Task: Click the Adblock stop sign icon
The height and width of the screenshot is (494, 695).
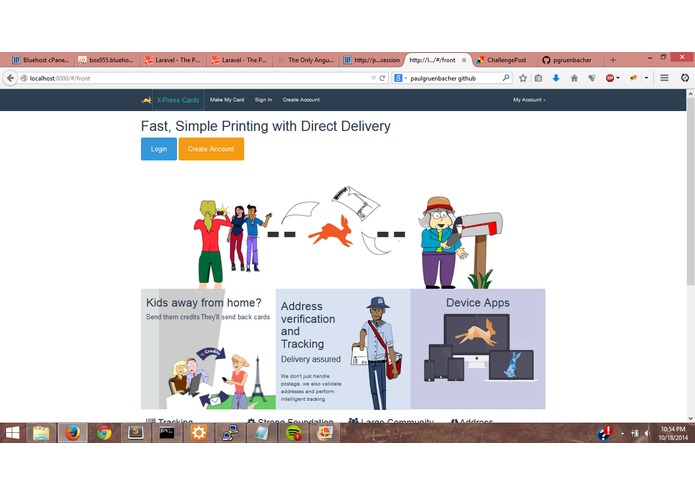Action: click(610, 78)
